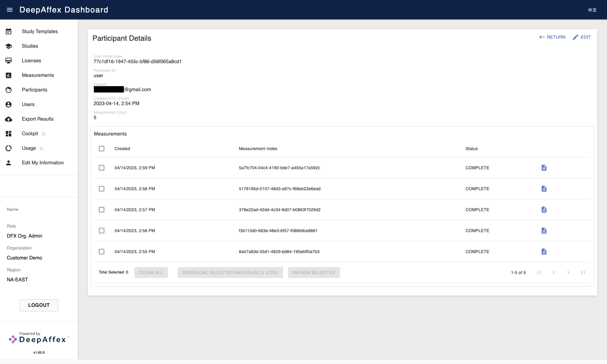Click the Studies graduation cap icon

(x=9, y=46)
